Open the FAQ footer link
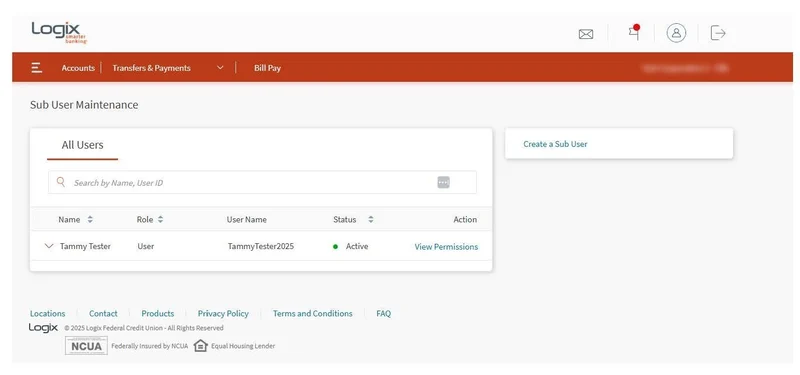Image resolution: width=800 pixels, height=375 pixels. pos(384,313)
